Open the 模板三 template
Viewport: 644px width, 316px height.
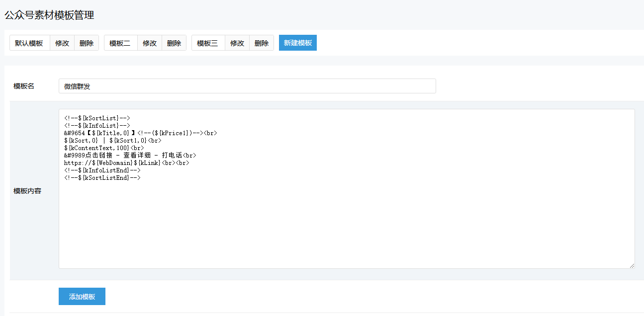208,43
